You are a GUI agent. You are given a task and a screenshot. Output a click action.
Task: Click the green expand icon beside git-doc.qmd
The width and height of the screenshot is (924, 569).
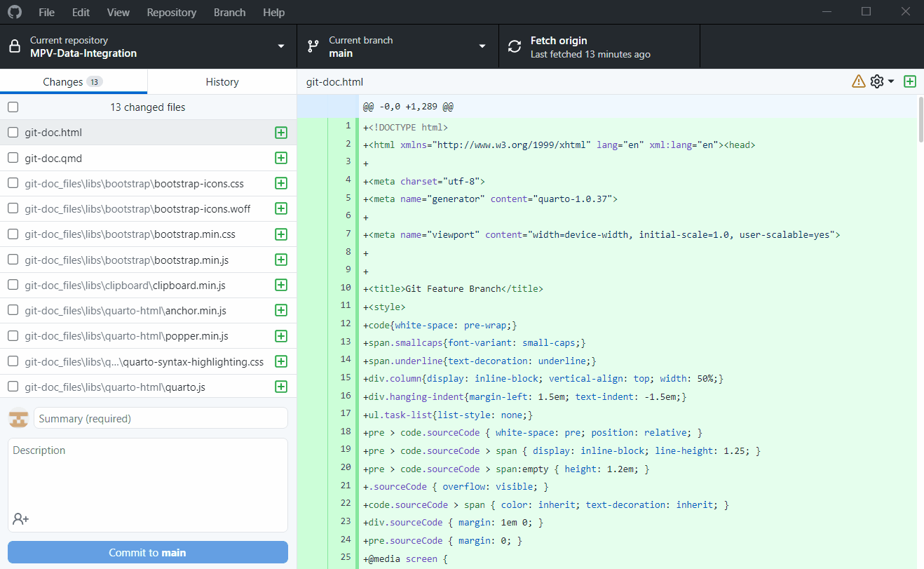coord(280,158)
